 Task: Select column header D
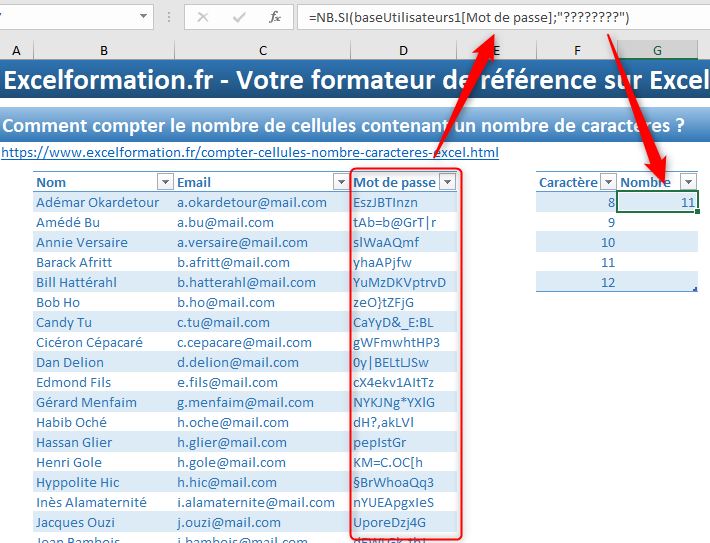pyautogui.click(x=402, y=50)
